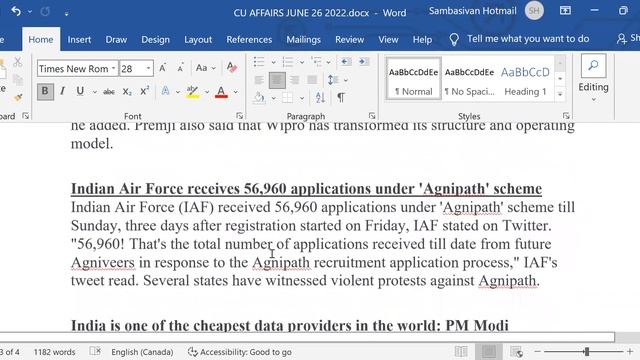Expand the Styles gallery More arrow
The width and height of the screenshot is (640, 360).
[560, 94]
